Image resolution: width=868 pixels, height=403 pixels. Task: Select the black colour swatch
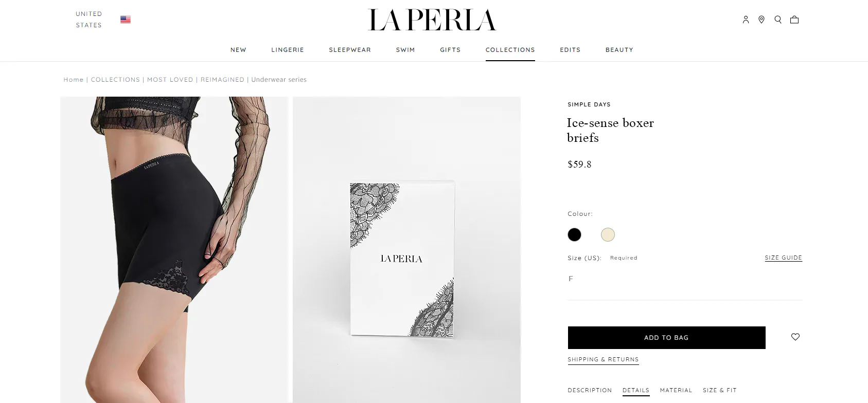(x=574, y=234)
